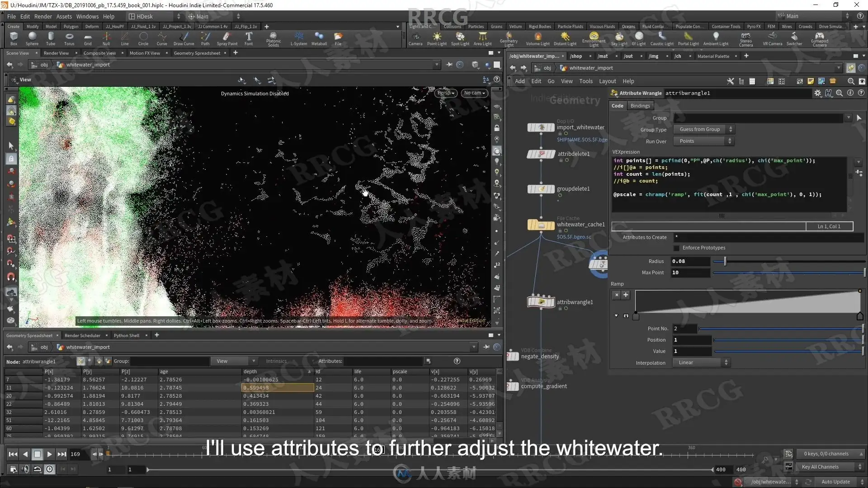Play the timeline forward
Image resolution: width=868 pixels, height=488 pixels.
click(50, 454)
